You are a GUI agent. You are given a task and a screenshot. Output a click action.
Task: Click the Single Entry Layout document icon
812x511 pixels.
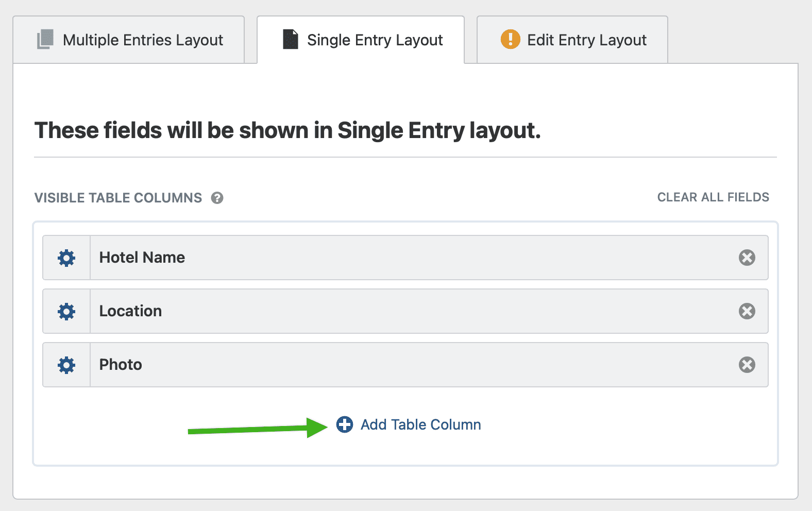[x=290, y=39]
